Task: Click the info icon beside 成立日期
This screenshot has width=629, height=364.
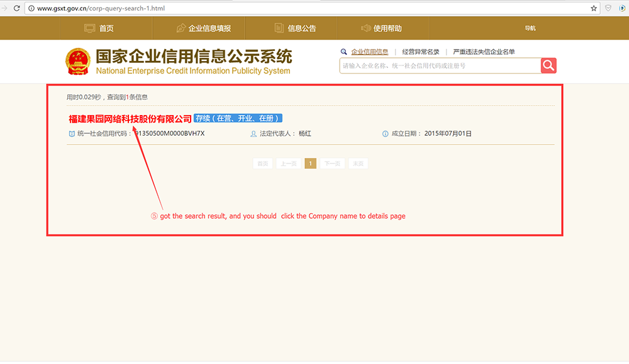Action: coord(385,134)
